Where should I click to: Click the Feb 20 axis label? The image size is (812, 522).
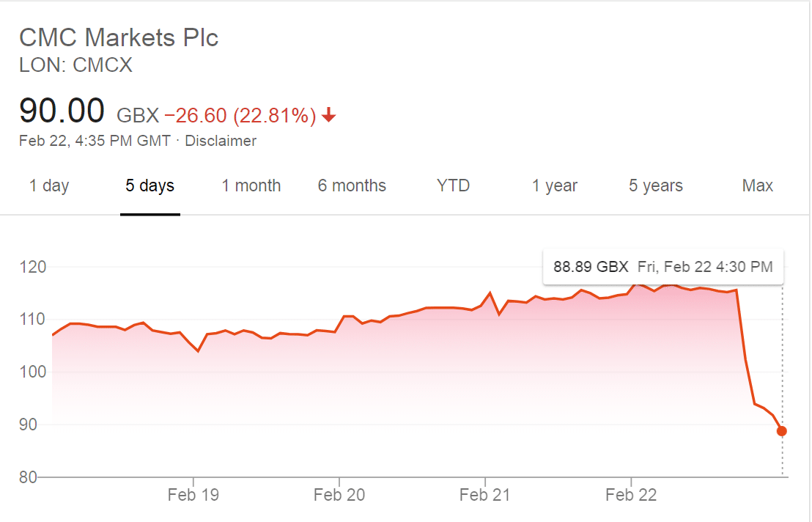(339, 496)
